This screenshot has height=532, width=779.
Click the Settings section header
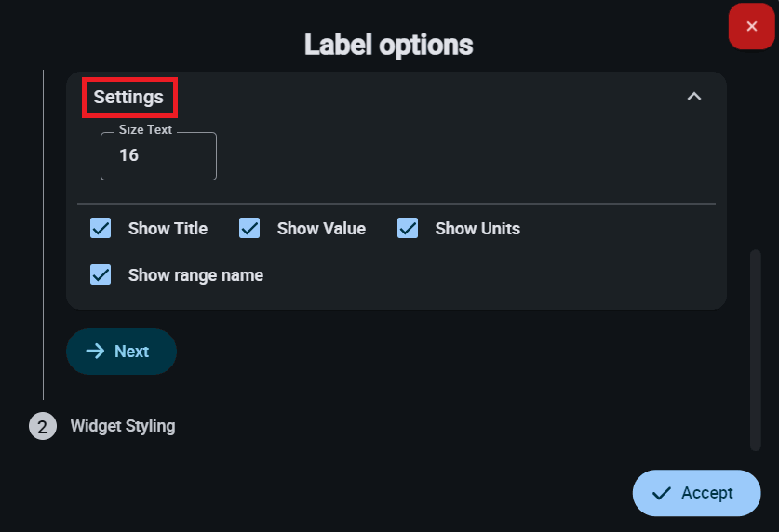129,98
